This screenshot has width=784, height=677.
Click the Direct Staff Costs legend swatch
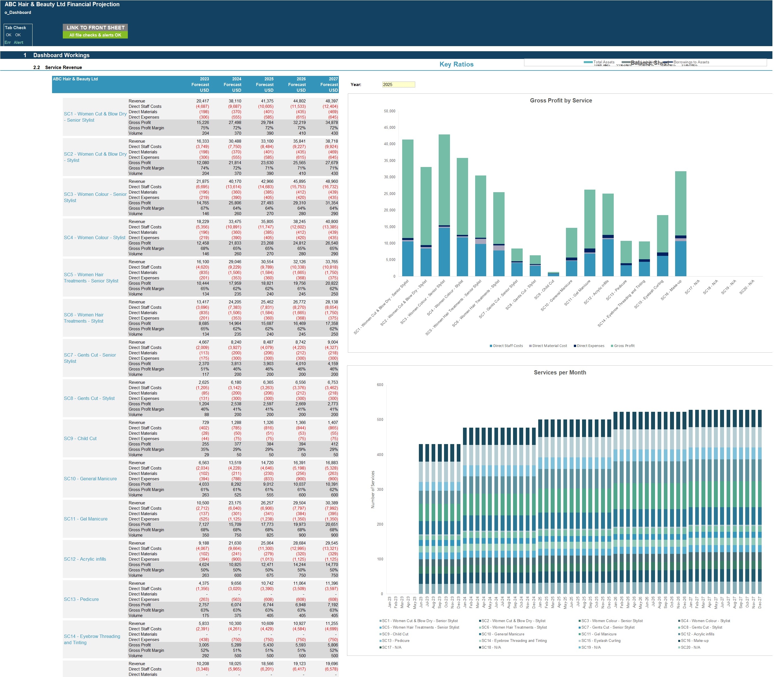(491, 346)
